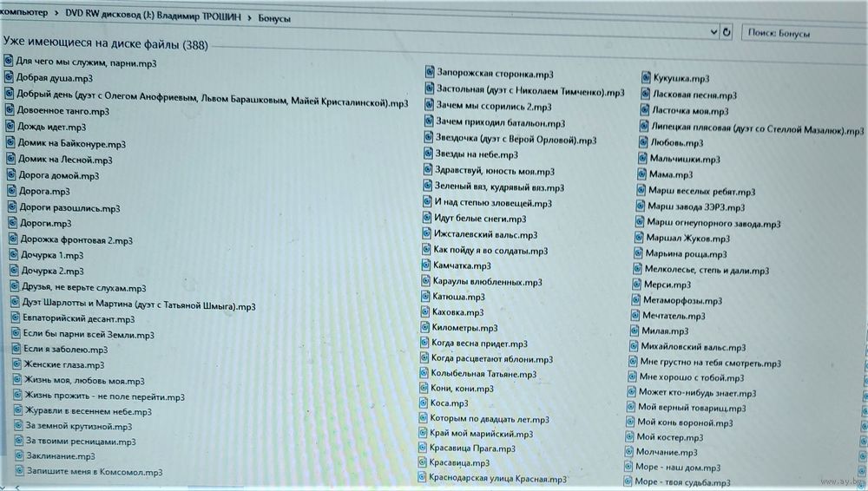868x491 pixels.
Task: Click the icon of Кукушка.mp3
Action: 646,77
